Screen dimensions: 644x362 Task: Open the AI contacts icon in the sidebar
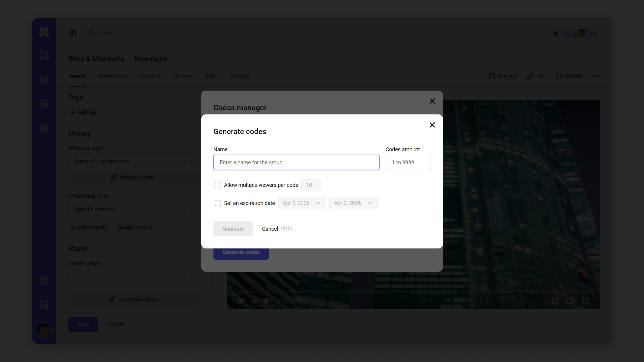pos(44,127)
